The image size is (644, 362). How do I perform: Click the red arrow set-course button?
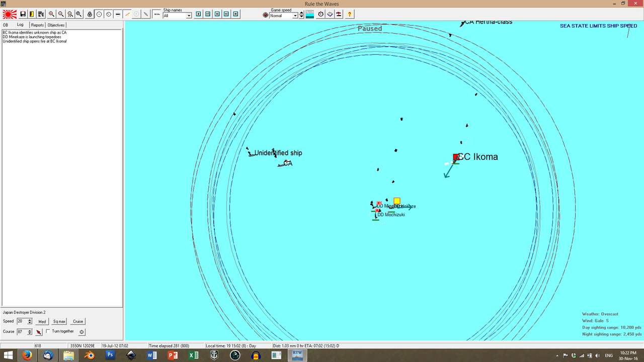click(39, 332)
